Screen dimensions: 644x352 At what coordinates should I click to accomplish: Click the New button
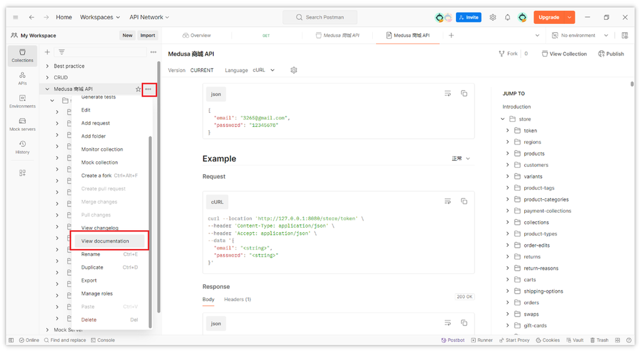(x=128, y=35)
